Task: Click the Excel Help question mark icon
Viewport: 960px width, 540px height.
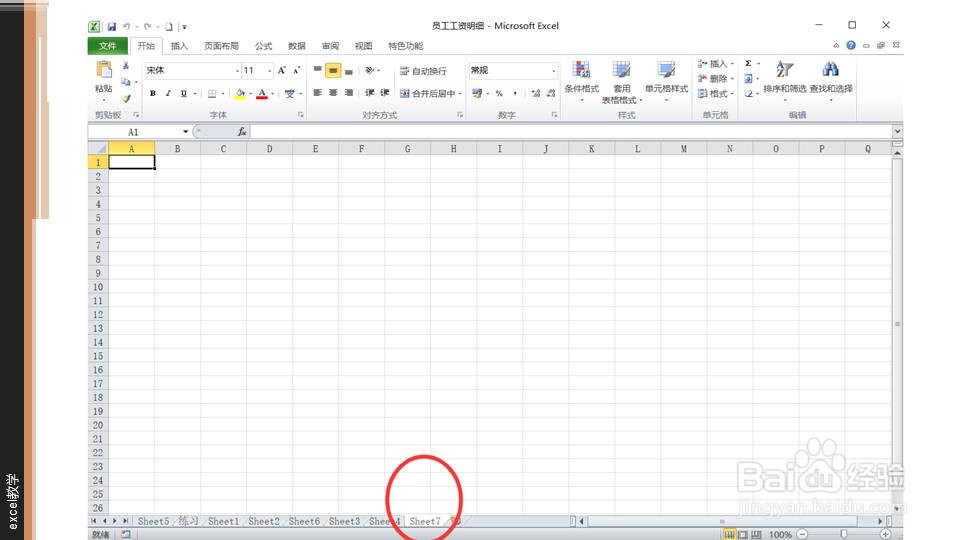Action: click(851, 45)
